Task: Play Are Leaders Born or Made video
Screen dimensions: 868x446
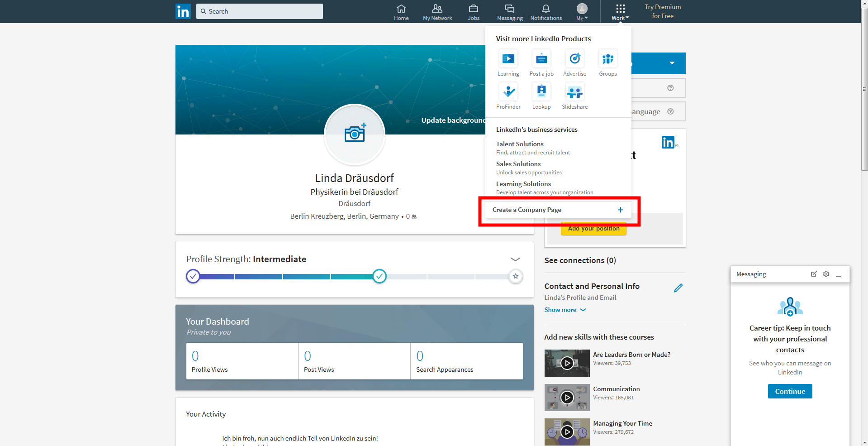Action: [x=567, y=363]
